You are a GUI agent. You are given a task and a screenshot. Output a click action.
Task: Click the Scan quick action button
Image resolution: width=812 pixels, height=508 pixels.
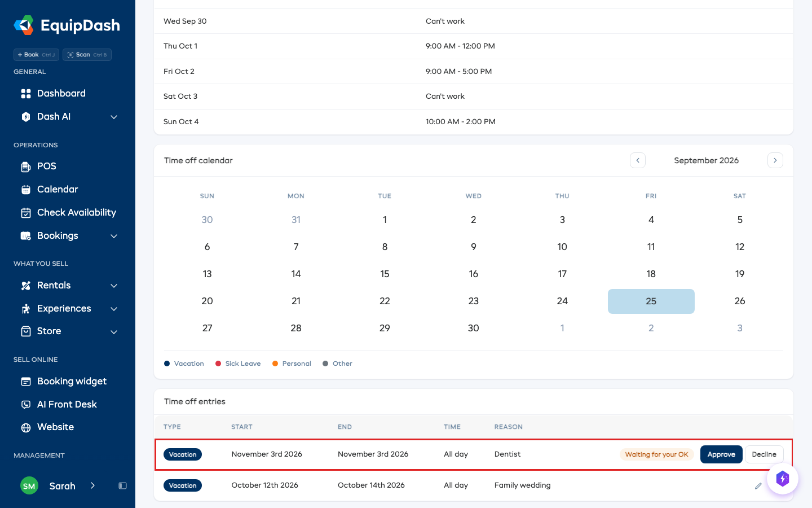pyautogui.click(x=87, y=55)
